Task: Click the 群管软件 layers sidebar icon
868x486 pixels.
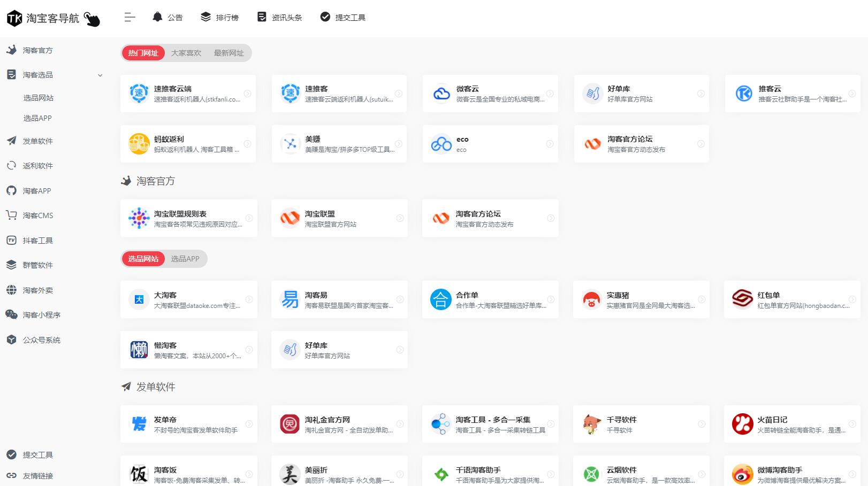Action: pyautogui.click(x=11, y=265)
